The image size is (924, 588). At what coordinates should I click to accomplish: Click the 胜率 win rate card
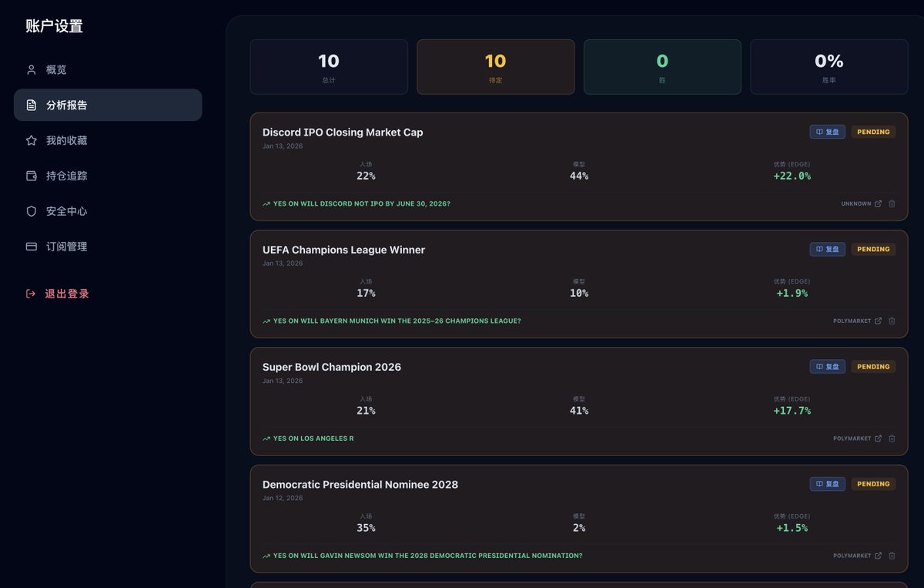[829, 67]
